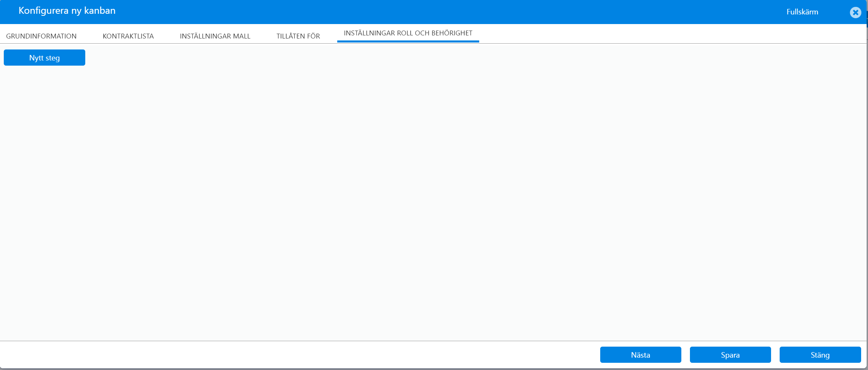Screen dimensions: 868x370
Task: Add a step with Nytt steg
Action: 44,58
